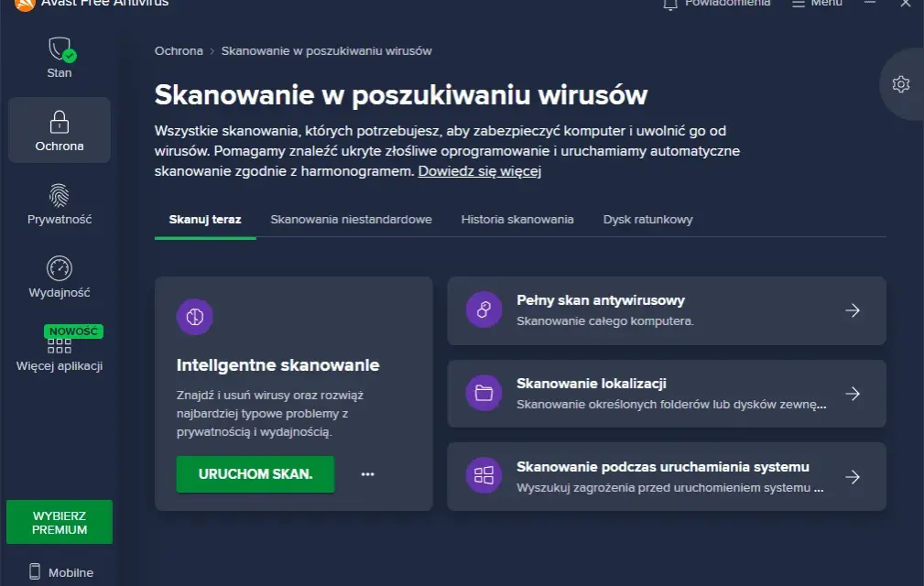Open Pełny skan antywirusowy arrow

[x=852, y=310]
